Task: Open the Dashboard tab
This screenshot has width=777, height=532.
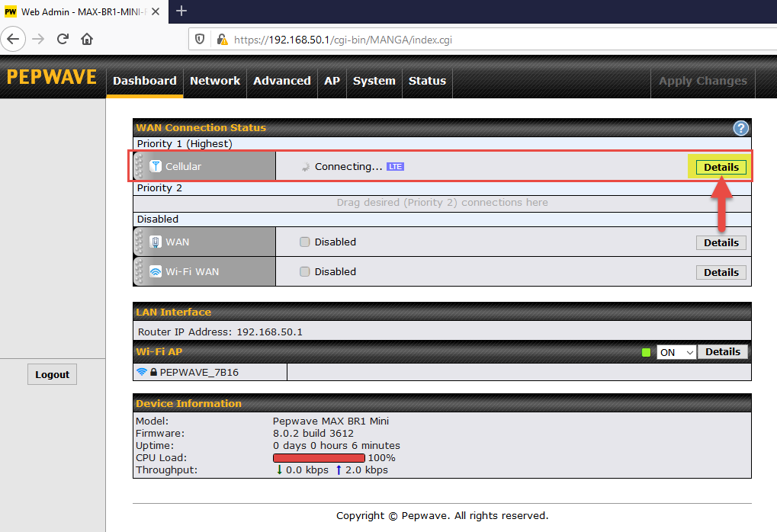Action: coord(145,81)
